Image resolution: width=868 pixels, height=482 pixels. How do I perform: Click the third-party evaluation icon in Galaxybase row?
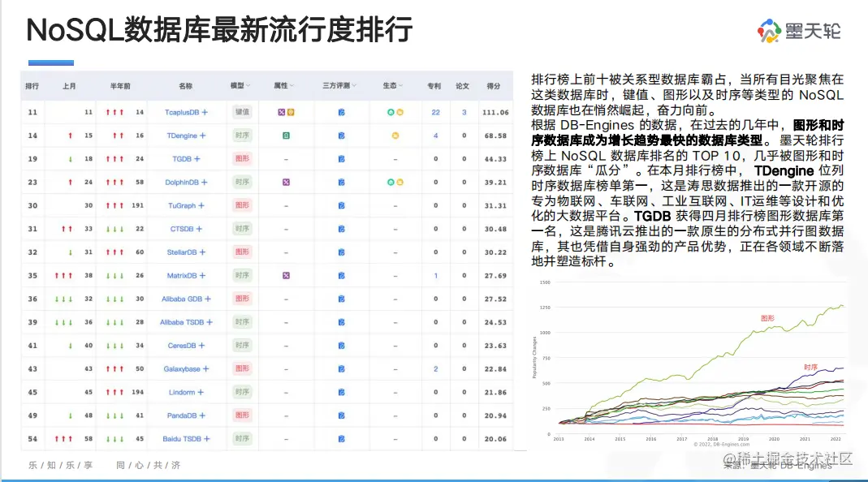pos(342,368)
